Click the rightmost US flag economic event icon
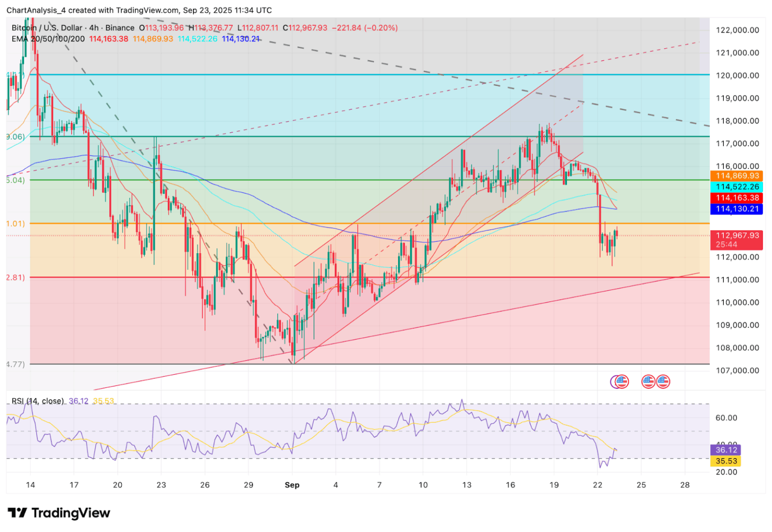 click(x=664, y=381)
